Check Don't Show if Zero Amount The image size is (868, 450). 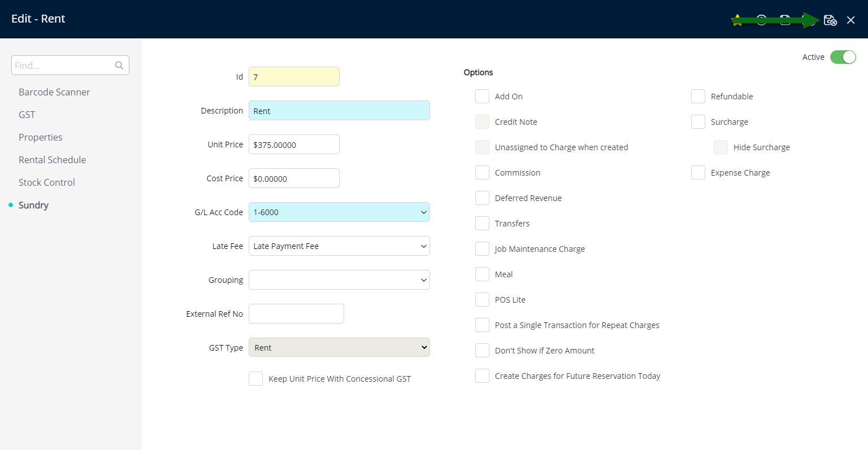click(x=482, y=351)
